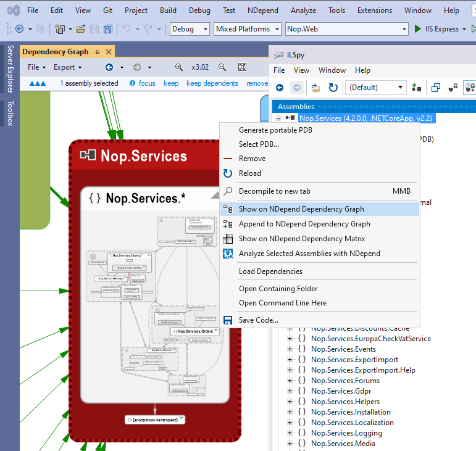Image resolution: width=476 pixels, height=451 pixels.
Task: Choose Append to NDepend Dependency Graph
Action: coord(320,224)
